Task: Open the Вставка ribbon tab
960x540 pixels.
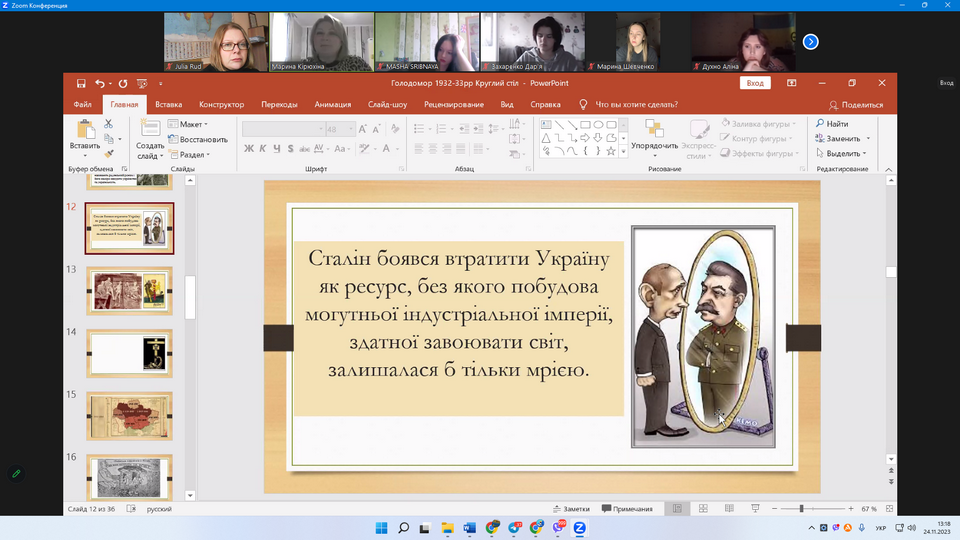Action: [168, 104]
